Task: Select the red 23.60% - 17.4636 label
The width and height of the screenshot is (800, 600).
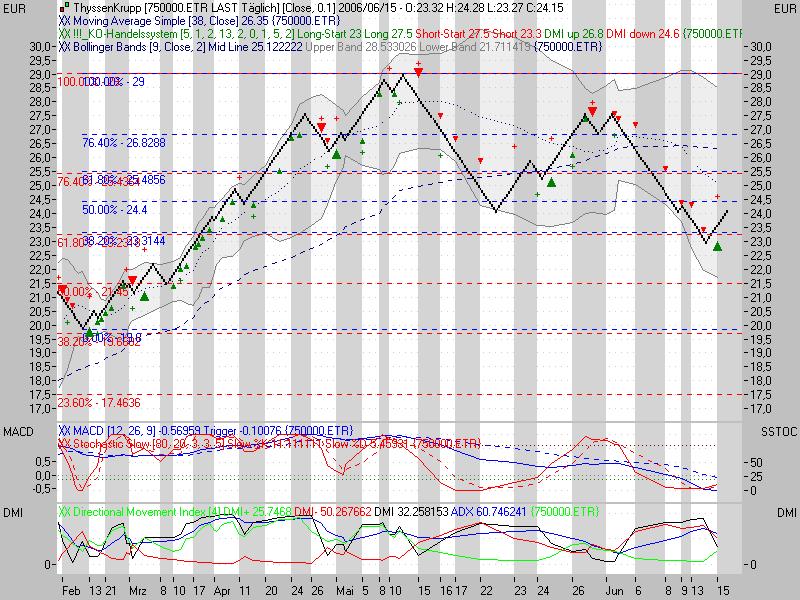Action: click(98, 403)
